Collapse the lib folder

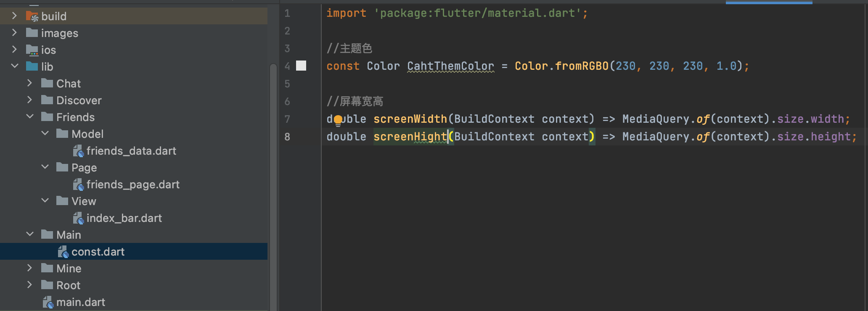[x=14, y=66]
